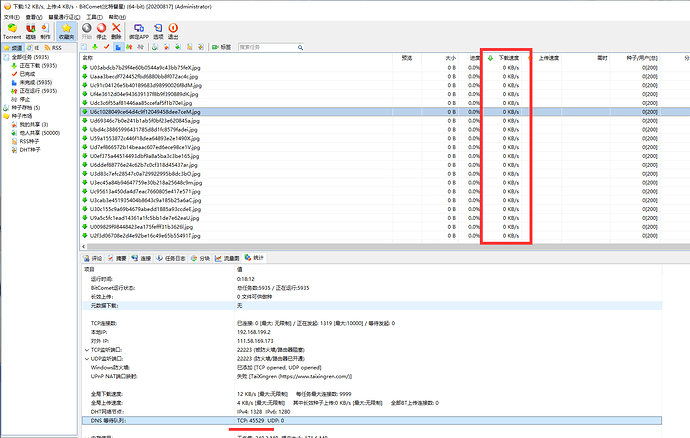Screen dimensions: 690x438
Task: Click the gray stopped-tasks filter icon
Action: 141,47
